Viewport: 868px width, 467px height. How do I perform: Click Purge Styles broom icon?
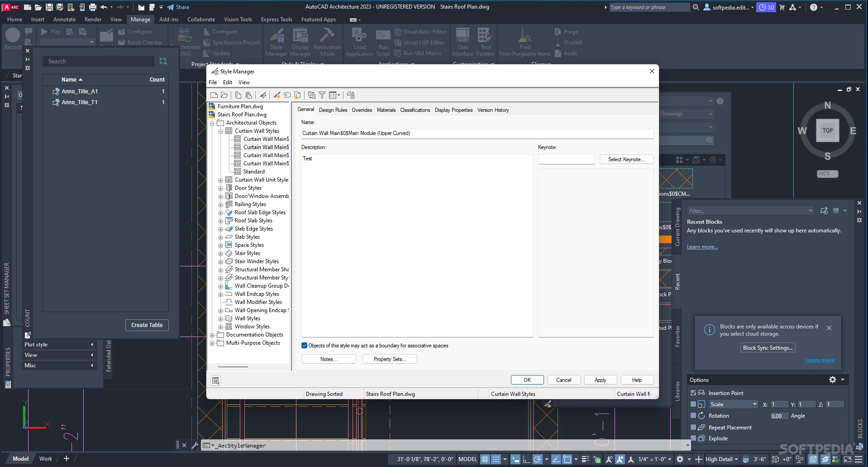click(x=297, y=95)
